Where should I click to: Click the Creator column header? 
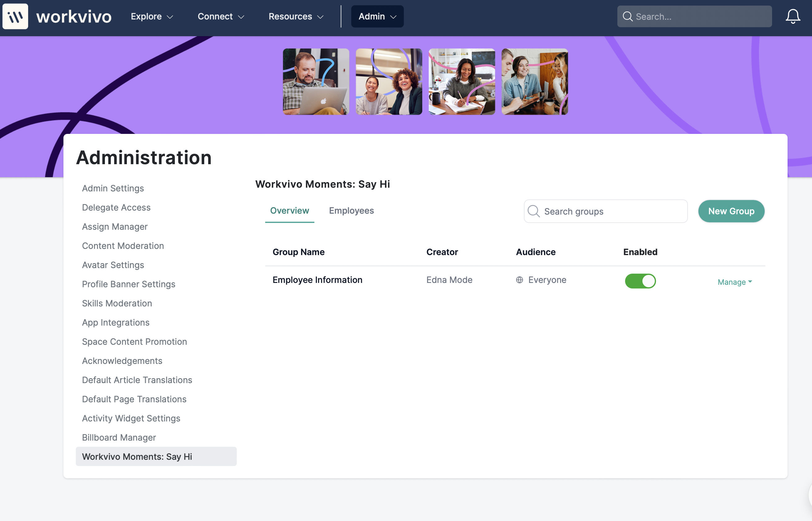pos(442,252)
